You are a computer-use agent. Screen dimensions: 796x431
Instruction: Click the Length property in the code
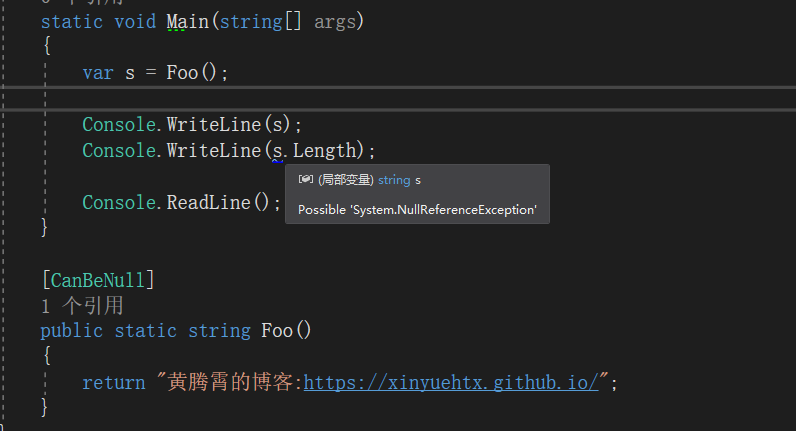pyautogui.click(x=324, y=150)
